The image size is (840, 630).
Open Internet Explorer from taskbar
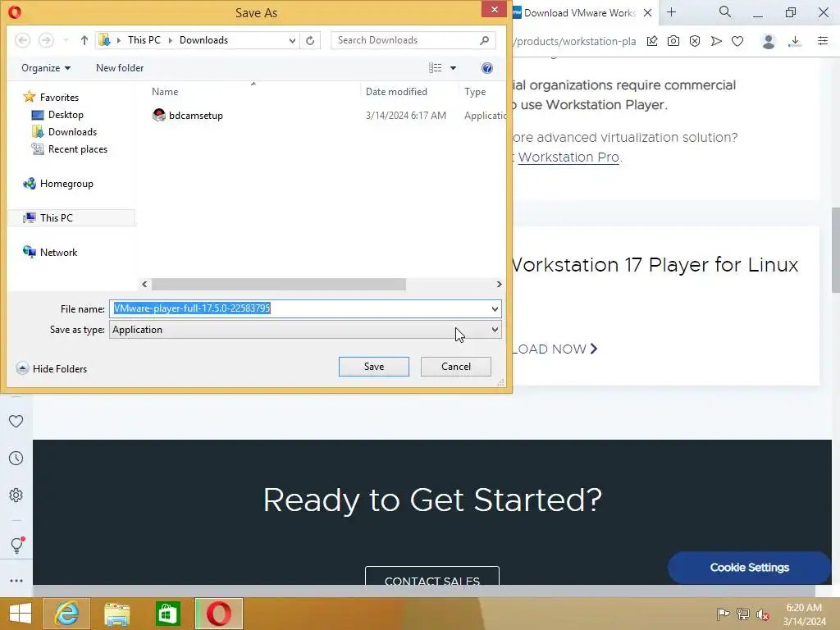point(66,614)
